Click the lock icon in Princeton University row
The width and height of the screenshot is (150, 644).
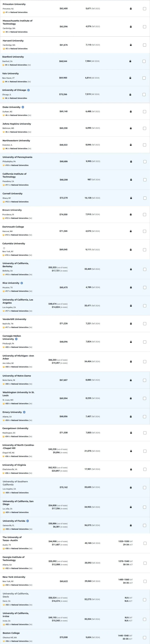click(x=131, y=9)
